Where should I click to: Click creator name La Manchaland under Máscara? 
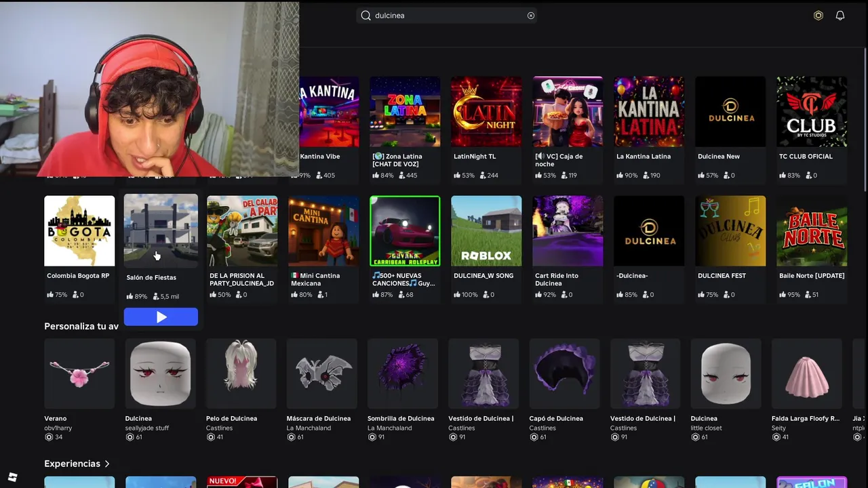click(309, 428)
